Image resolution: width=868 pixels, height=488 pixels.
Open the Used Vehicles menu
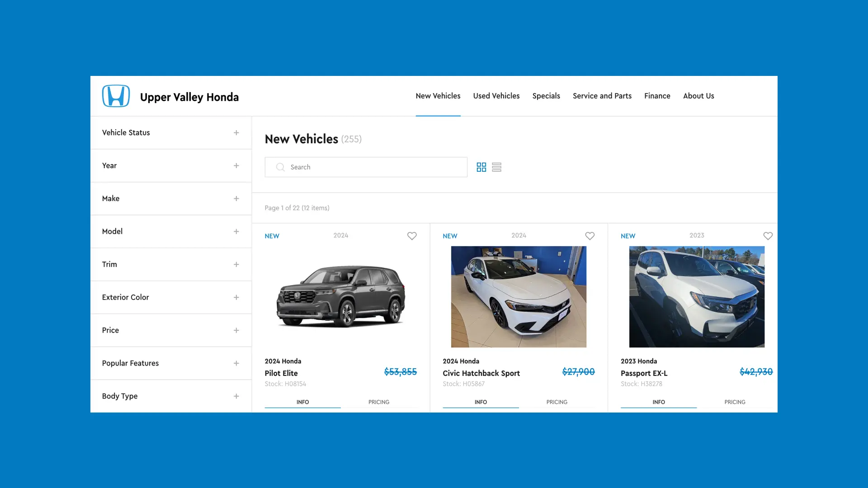click(x=496, y=96)
